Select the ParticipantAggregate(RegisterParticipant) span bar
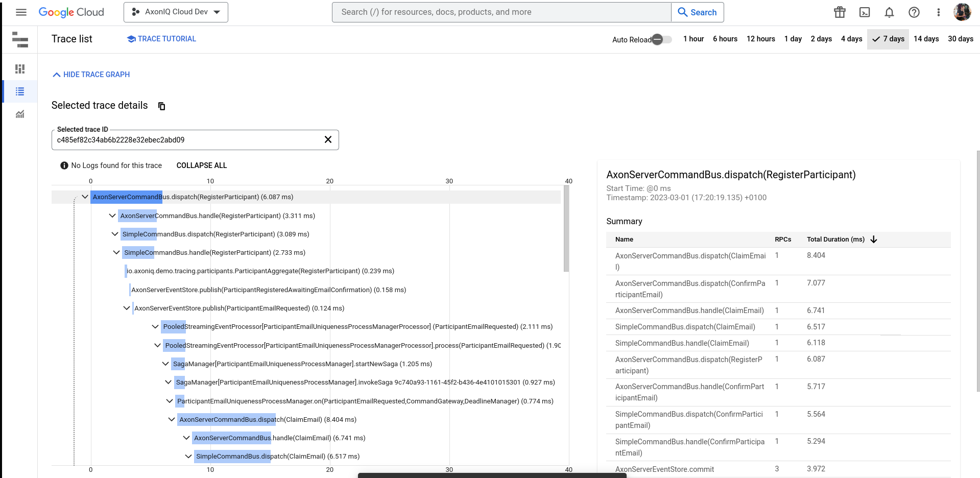This screenshot has height=478, width=980. point(126,271)
